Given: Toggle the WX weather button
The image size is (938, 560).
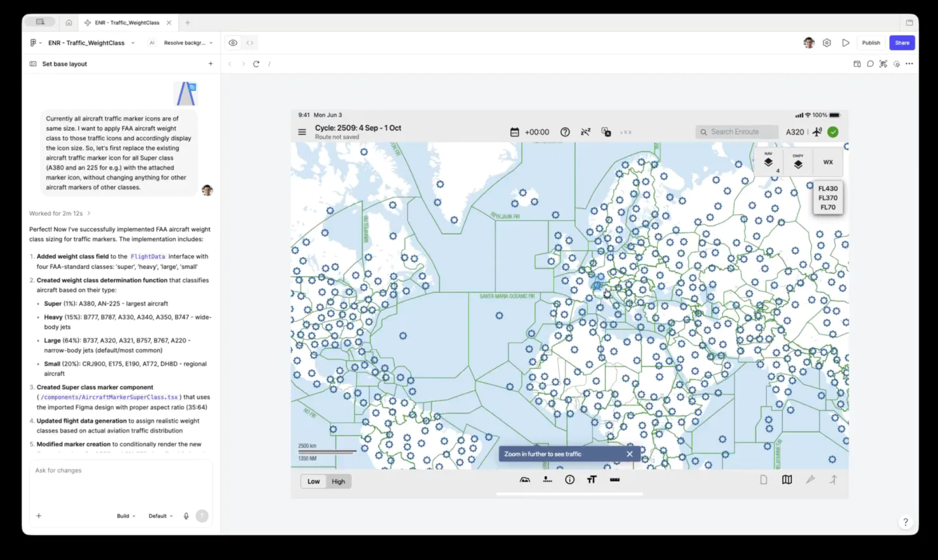Looking at the screenshot, I should (828, 162).
